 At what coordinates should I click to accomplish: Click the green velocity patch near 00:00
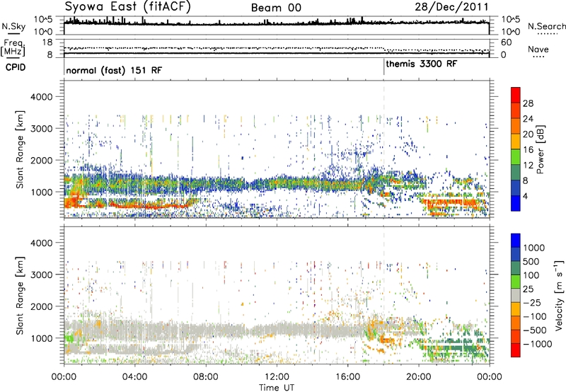pos(69,339)
